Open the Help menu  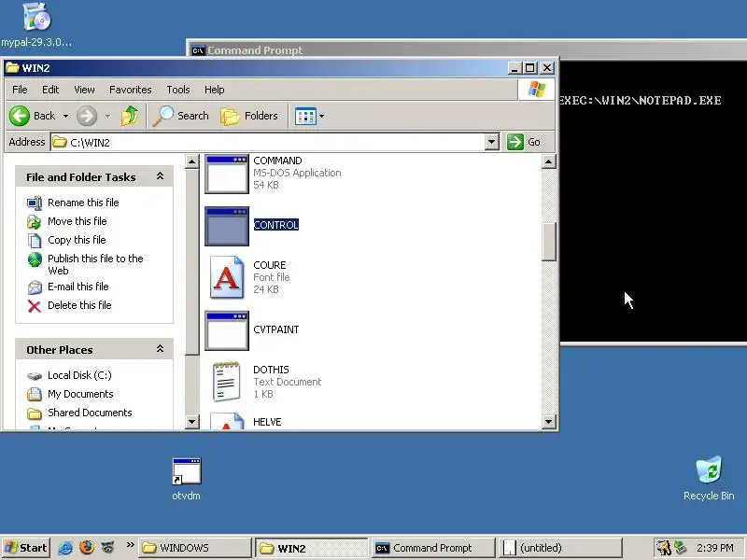tap(215, 90)
